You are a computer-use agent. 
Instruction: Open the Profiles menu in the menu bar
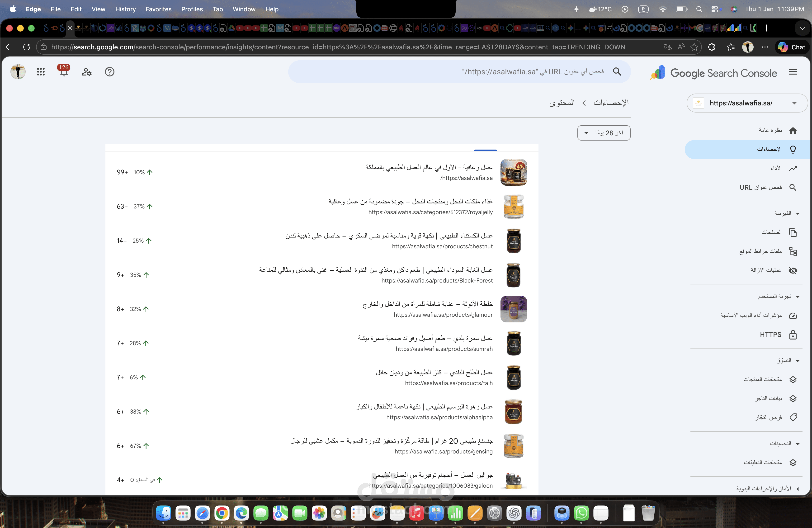(192, 9)
